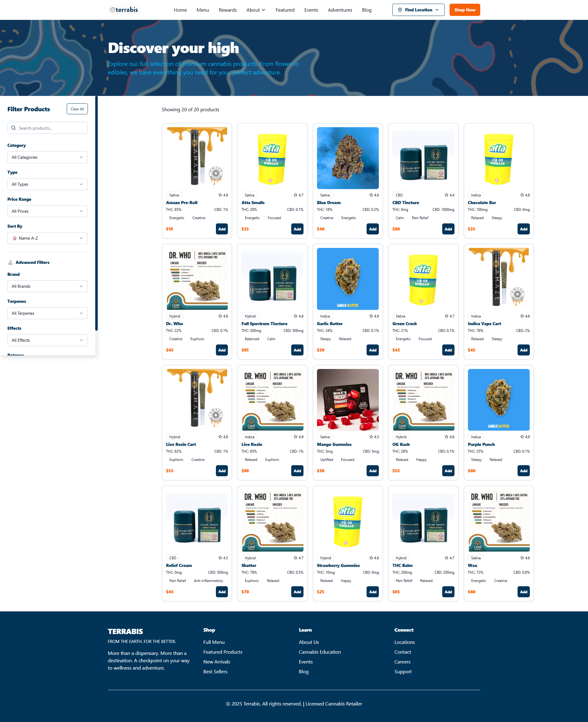Open the All Brands filter dropdown
Screen dimensions: 588x722
(47, 286)
